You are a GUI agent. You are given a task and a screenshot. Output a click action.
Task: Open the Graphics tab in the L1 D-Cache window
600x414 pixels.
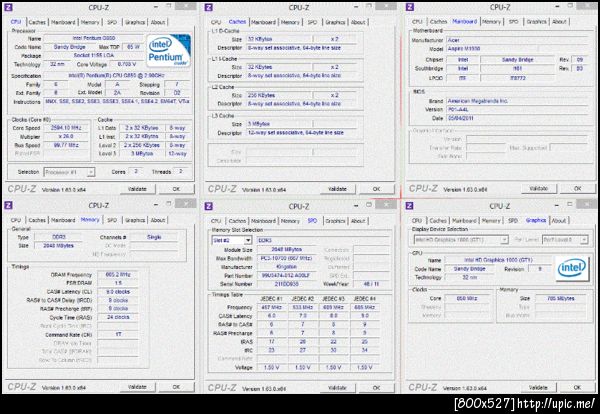coord(335,22)
